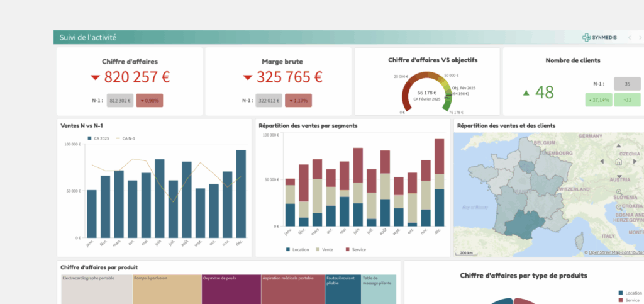Toggle CA N-1 legend entry
Viewport: 644px width, 304px height.
click(126, 138)
